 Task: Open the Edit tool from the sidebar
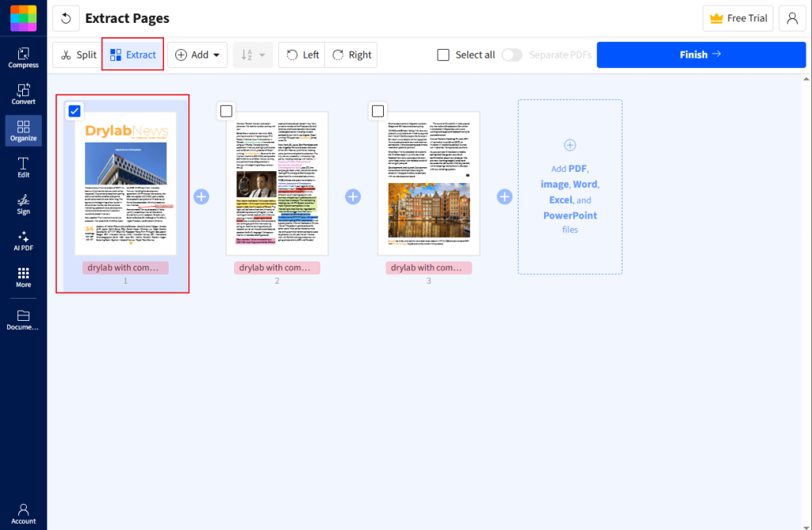pos(23,168)
